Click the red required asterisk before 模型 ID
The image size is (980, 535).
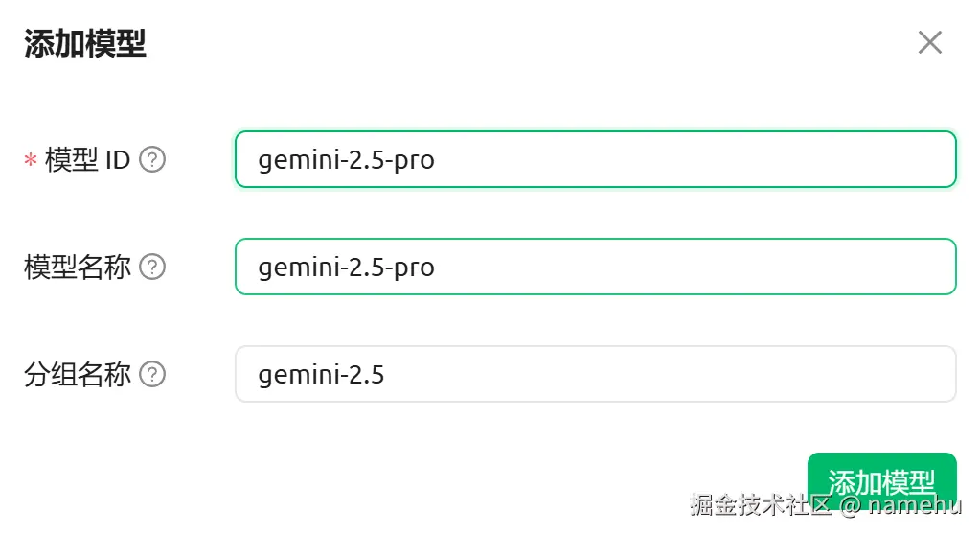(30, 161)
